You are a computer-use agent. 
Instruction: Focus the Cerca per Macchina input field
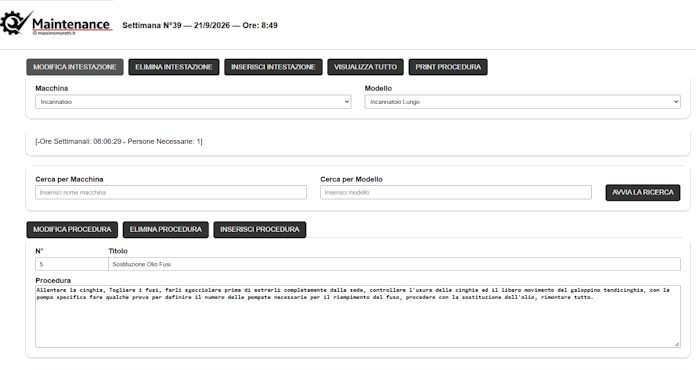click(x=171, y=192)
